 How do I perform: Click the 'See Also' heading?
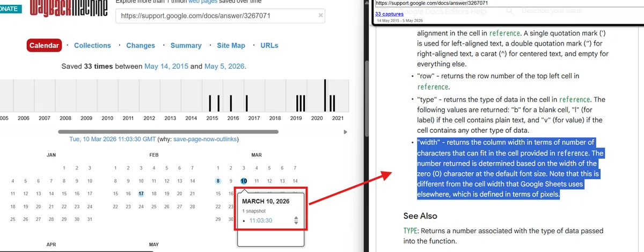tap(420, 216)
